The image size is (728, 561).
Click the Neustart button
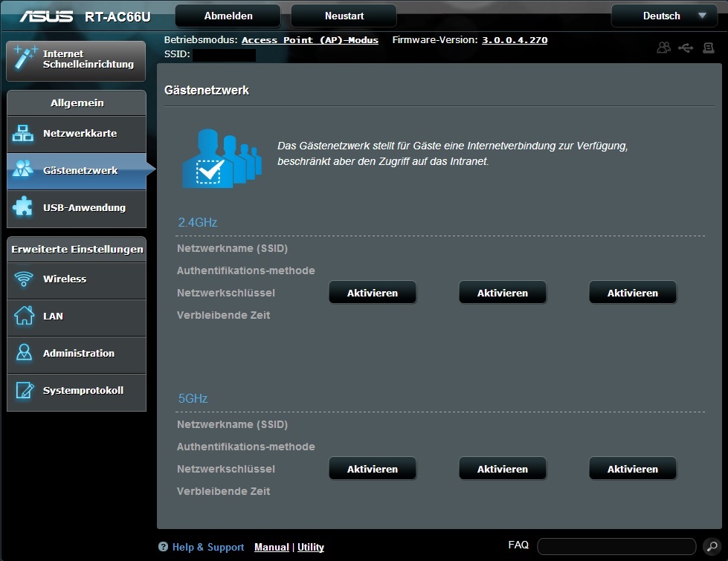tap(344, 16)
